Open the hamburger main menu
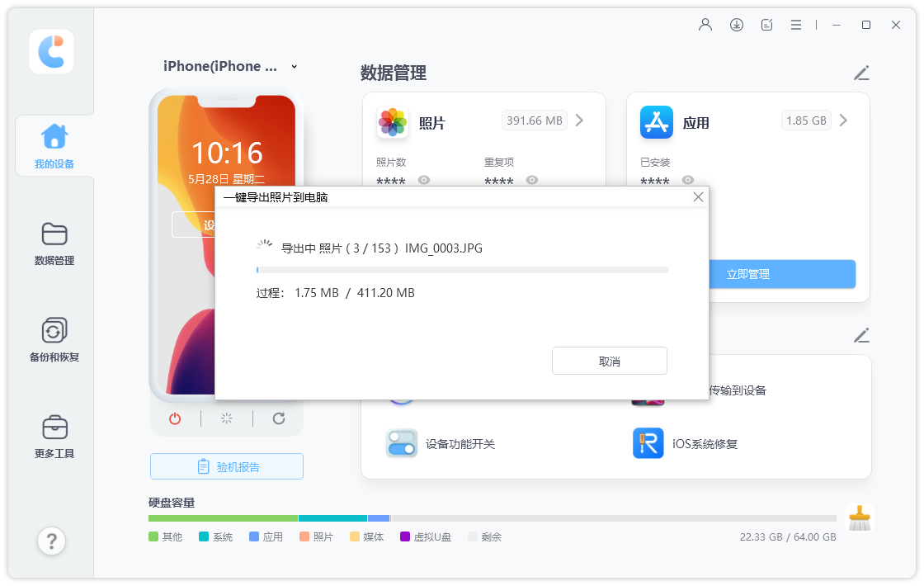 pyautogui.click(x=795, y=25)
